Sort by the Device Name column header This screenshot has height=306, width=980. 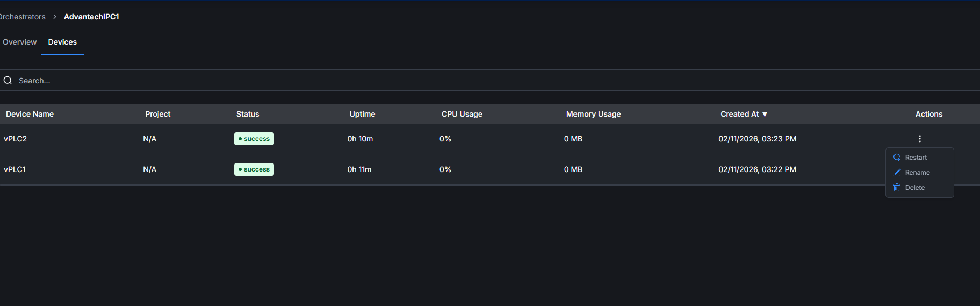coord(30,114)
